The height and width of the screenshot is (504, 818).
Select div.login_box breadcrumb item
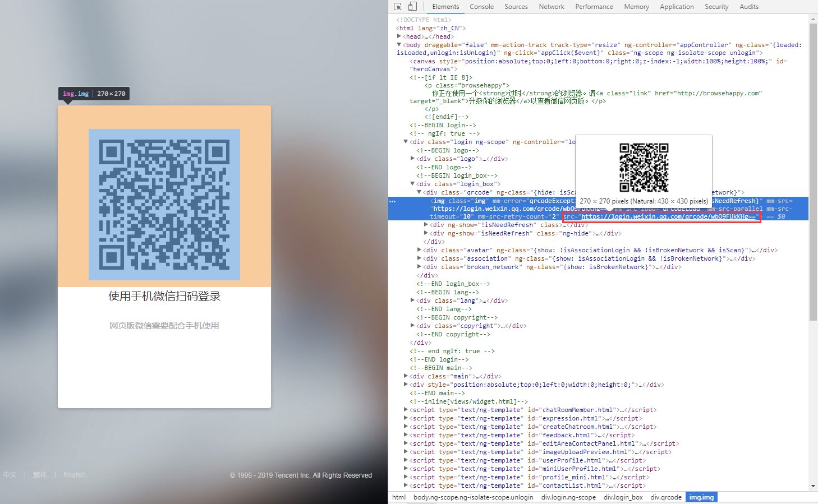[623, 497]
